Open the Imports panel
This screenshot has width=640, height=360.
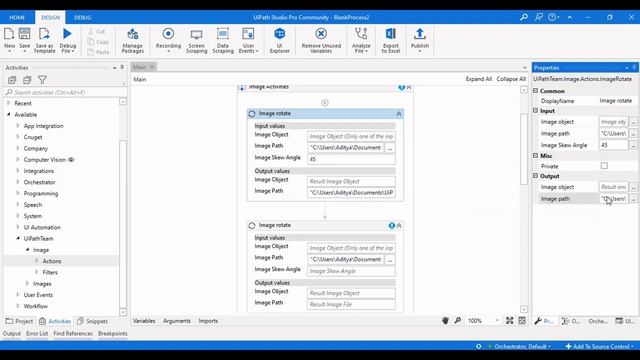208,321
